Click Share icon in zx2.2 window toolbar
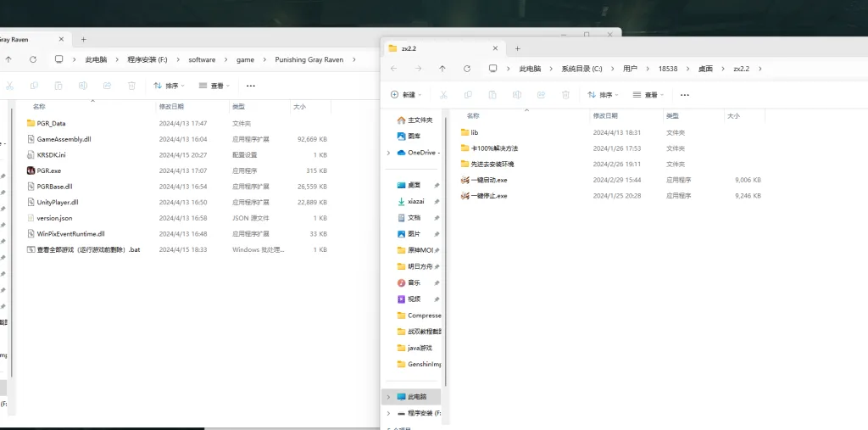Viewport: 868px width, 430px height. pos(541,95)
